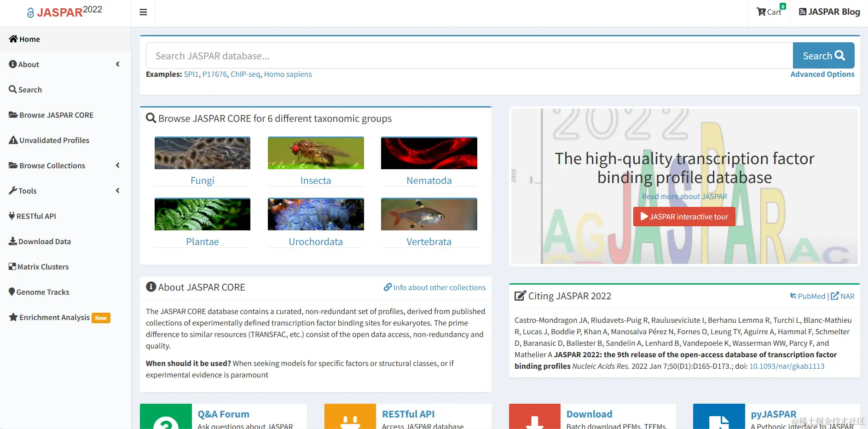Open Info about other collections link
The width and height of the screenshot is (868, 429).
pyautogui.click(x=434, y=287)
